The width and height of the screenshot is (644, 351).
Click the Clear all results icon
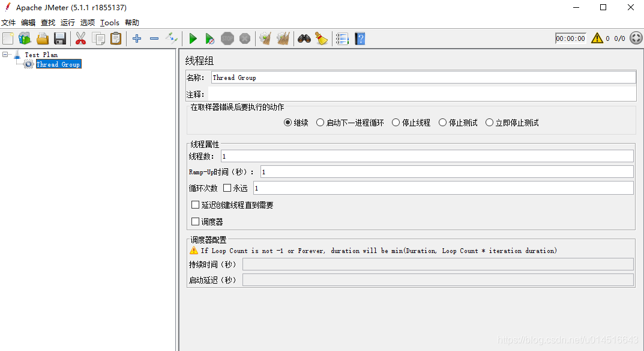(x=283, y=38)
